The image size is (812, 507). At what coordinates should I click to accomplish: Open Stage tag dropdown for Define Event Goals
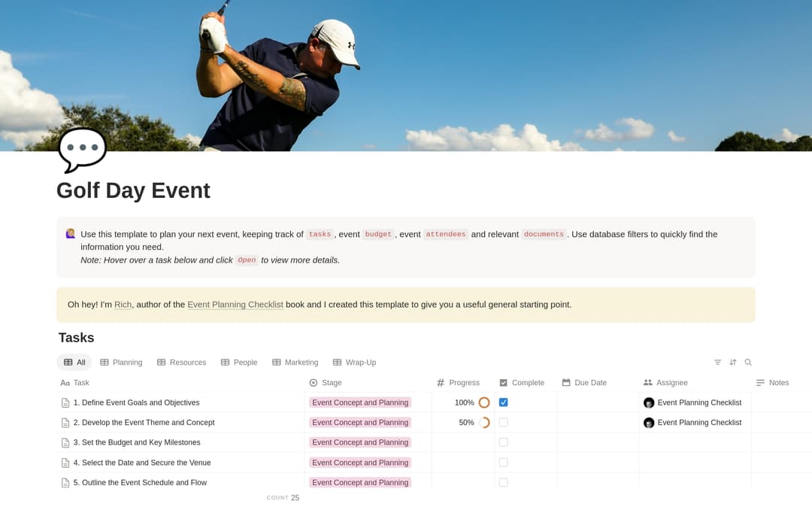[360, 403]
